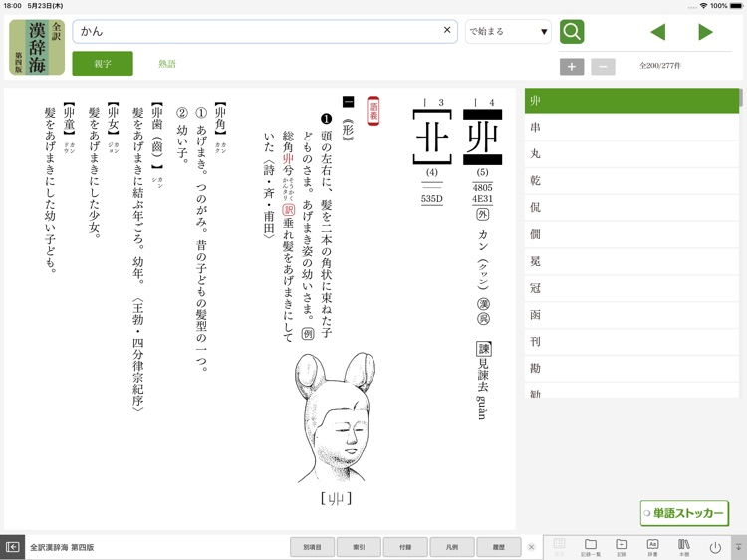The width and height of the screenshot is (747, 560).
Task: Click the large 丱 headword character
Action: 482,138
